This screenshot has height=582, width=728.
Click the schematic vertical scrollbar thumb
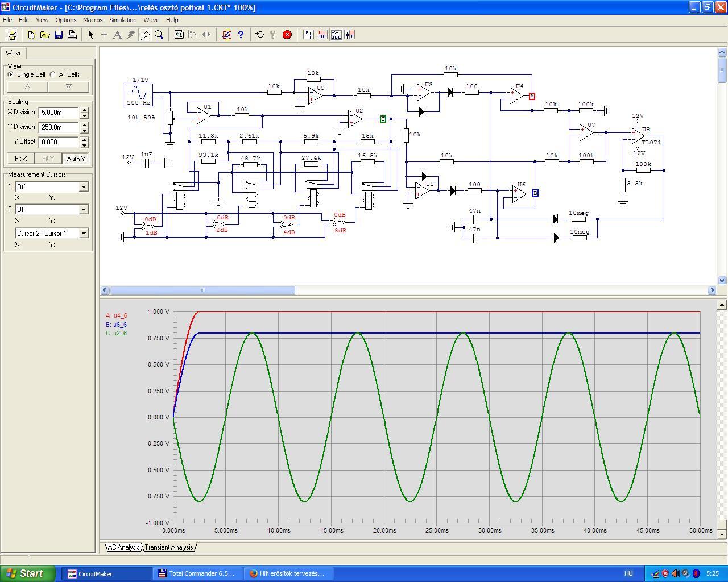point(722,70)
